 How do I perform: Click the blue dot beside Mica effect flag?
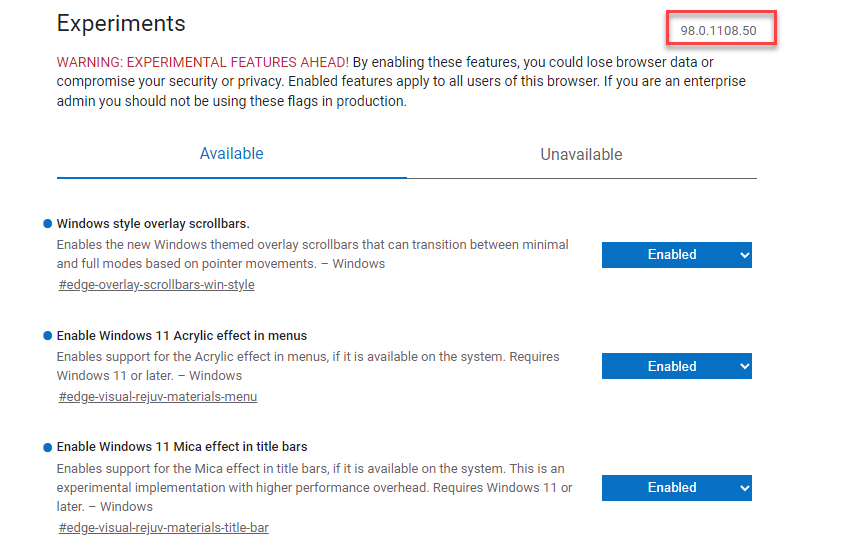(x=47, y=446)
